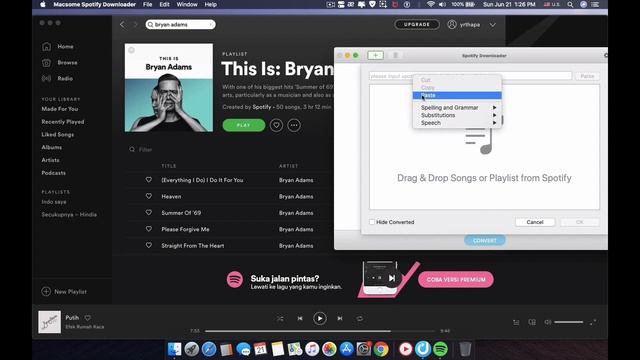Open the account dropdown arrow next to the username
640x360 pixels.
[x=493, y=24]
